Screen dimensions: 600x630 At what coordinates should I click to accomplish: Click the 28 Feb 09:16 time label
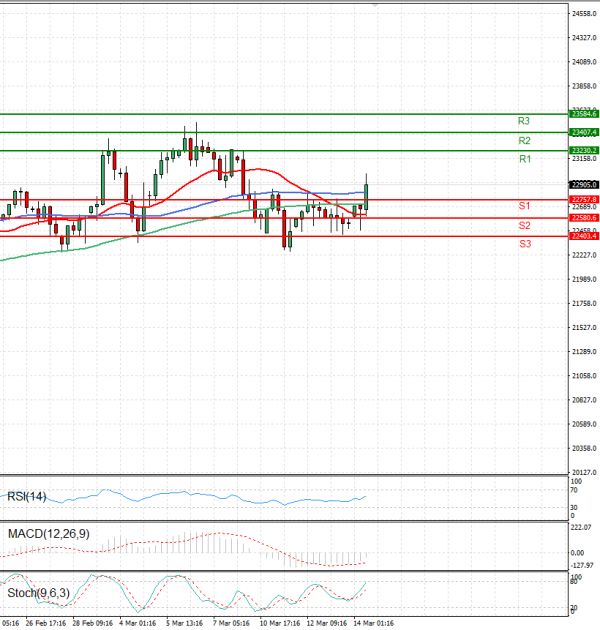coord(92,622)
